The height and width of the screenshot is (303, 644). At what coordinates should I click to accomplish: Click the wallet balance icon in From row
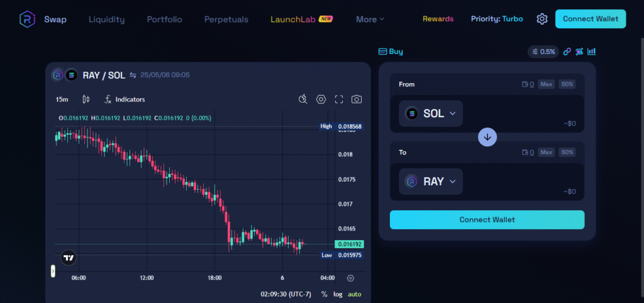(x=525, y=84)
